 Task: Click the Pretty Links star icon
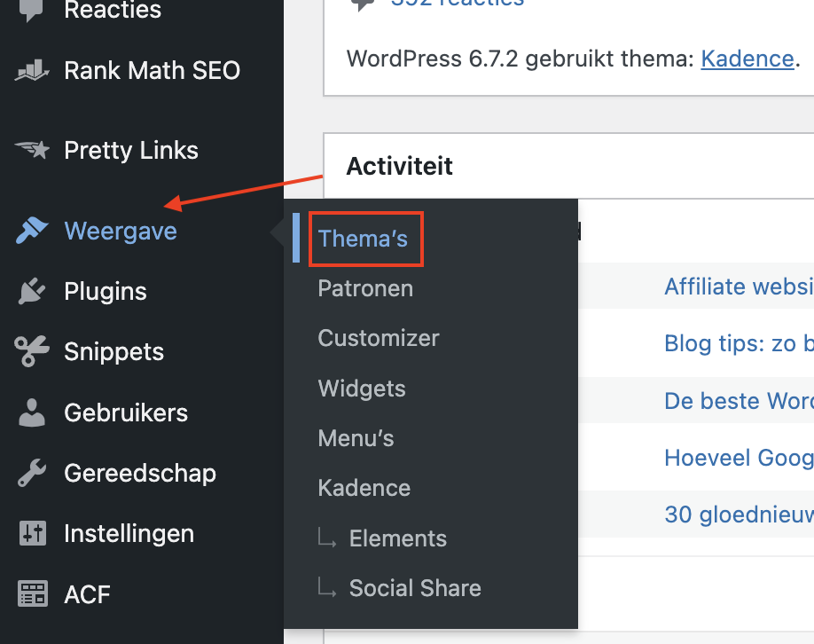pos(32,151)
